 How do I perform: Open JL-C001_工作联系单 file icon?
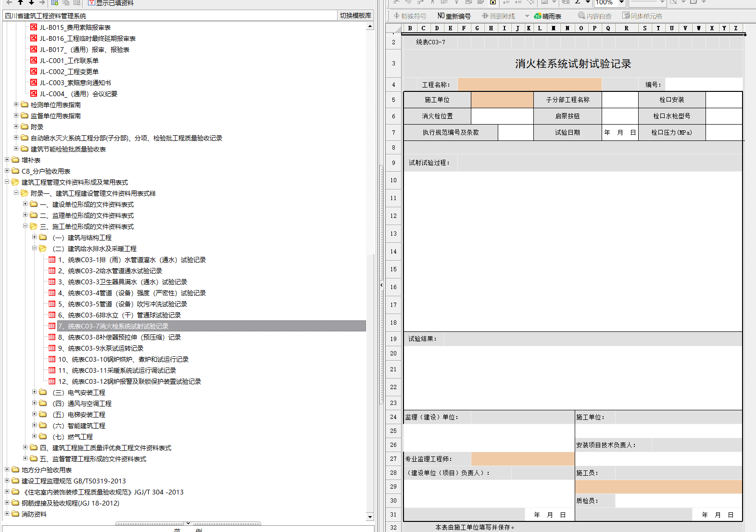pos(34,61)
